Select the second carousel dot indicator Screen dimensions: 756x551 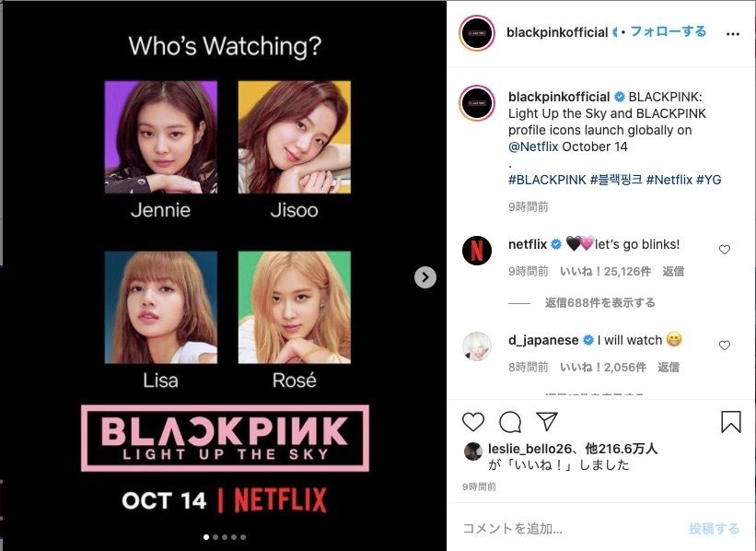tap(215, 537)
